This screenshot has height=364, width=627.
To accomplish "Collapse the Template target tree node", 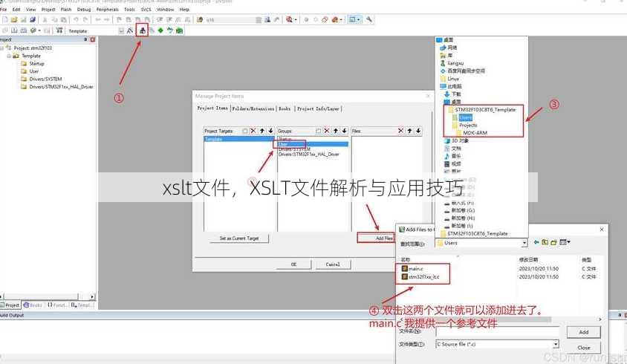I will (x=9, y=56).
